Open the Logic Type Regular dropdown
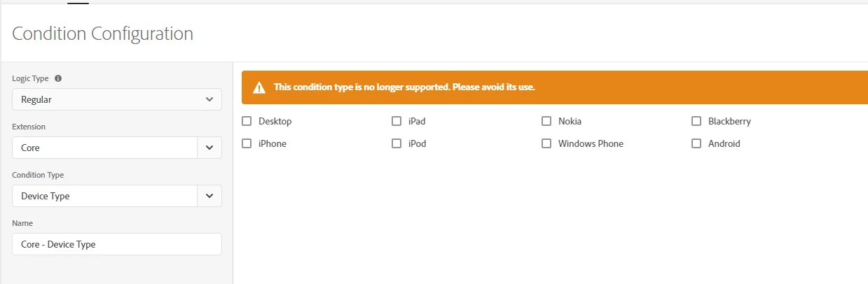868x284 pixels. coord(117,99)
